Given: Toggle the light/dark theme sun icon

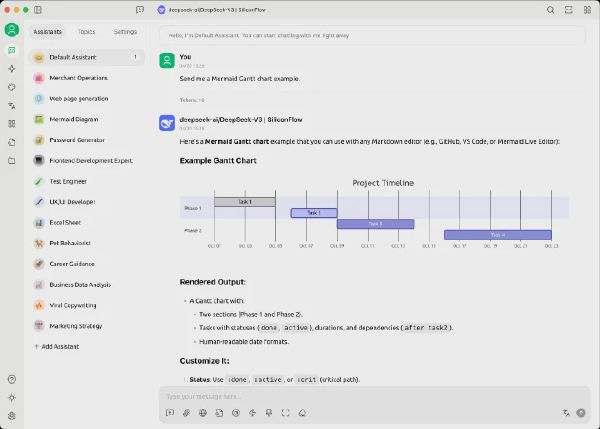Looking at the screenshot, I should [x=12, y=398].
